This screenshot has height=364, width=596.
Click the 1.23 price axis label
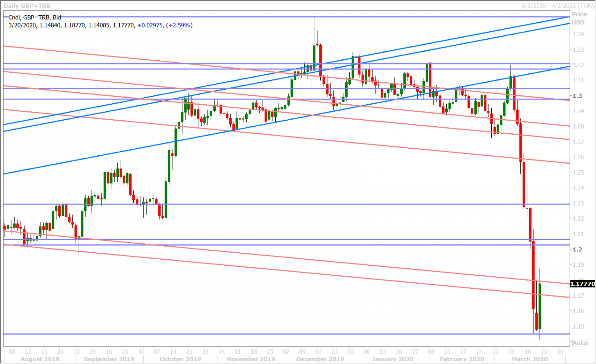click(x=578, y=203)
